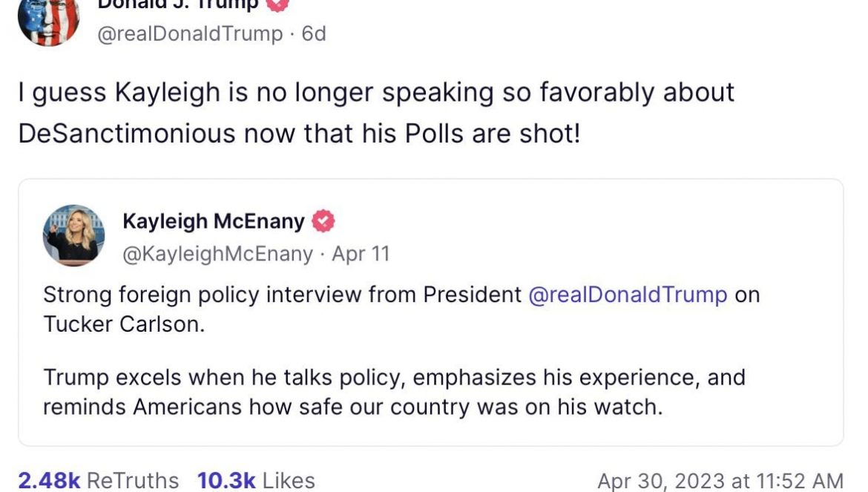
Task: Open Kayleigh McEnany's circular profile photo
Action: tap(74, 235)
